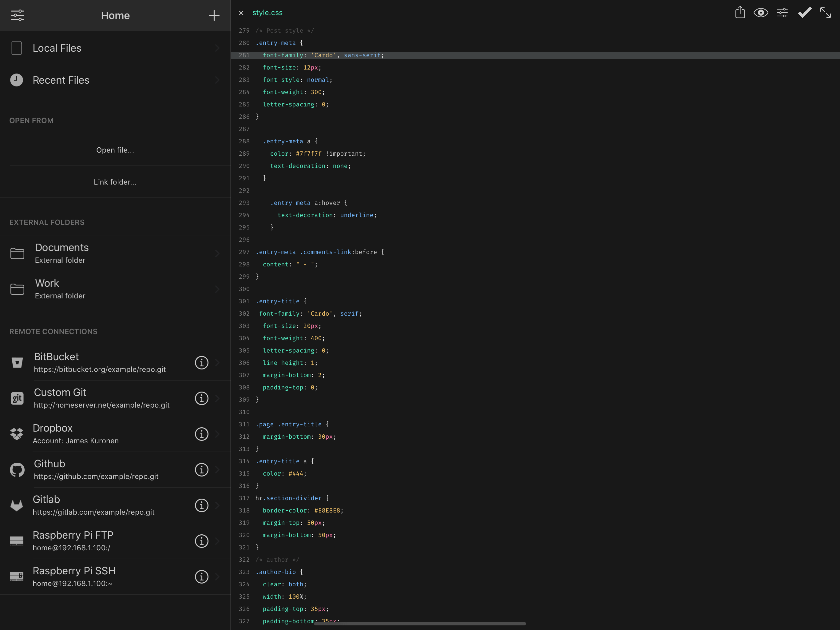Toggle preview with eye icon
Viewport: 840px width, 630px height.
[761, 13]
